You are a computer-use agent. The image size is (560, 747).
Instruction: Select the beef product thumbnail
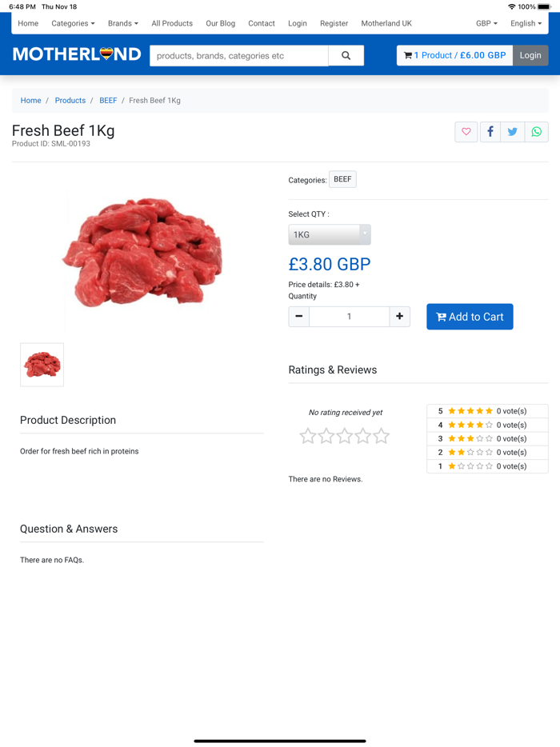pyautogui.click(x=42, y=365)
